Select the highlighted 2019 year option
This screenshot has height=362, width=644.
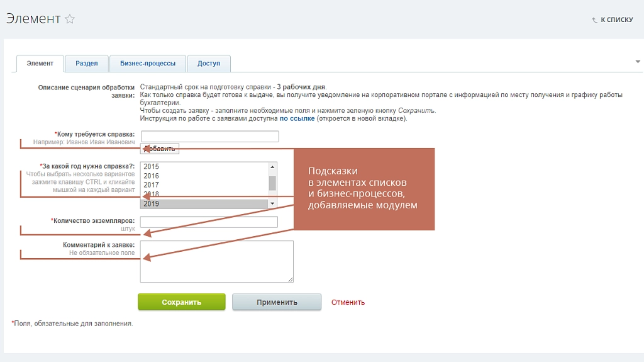(x=204, y=203)
